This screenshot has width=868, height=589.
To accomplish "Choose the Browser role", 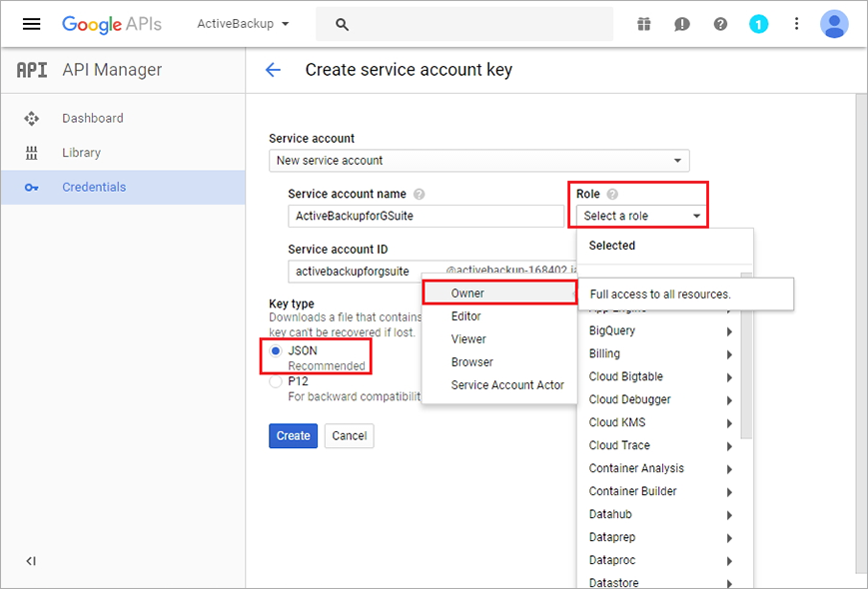I will click(499, 362).
